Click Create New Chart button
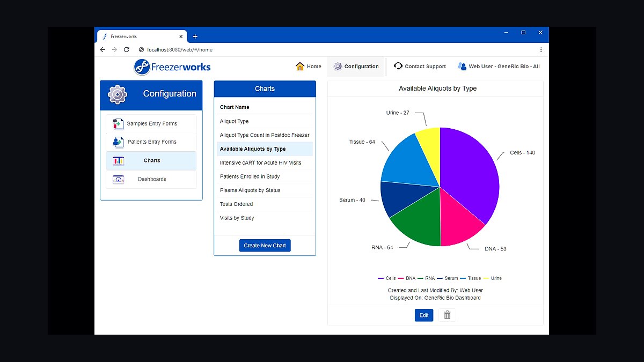644x362 pixels. 265,246
